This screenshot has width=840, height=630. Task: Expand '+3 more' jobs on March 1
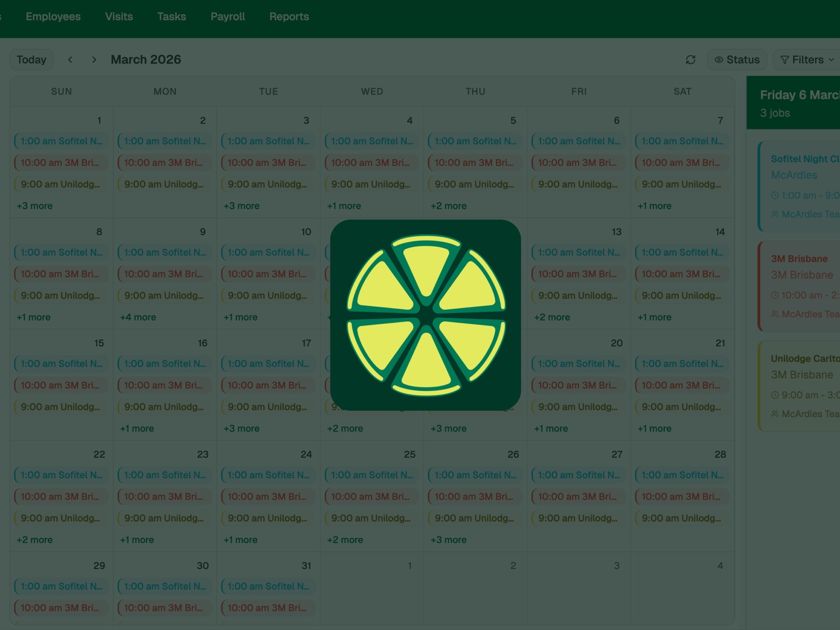click(35, 206)
